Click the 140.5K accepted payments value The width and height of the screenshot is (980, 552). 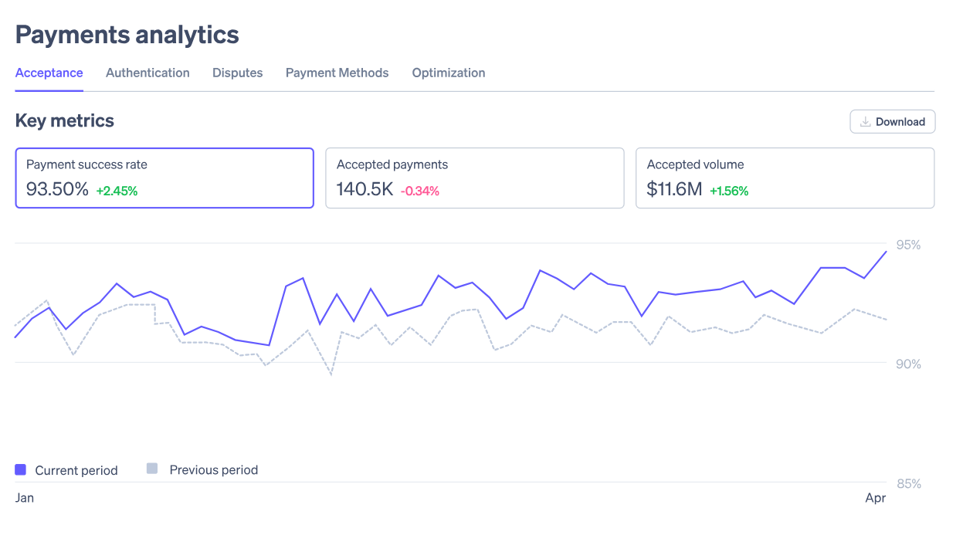point(365,189)
